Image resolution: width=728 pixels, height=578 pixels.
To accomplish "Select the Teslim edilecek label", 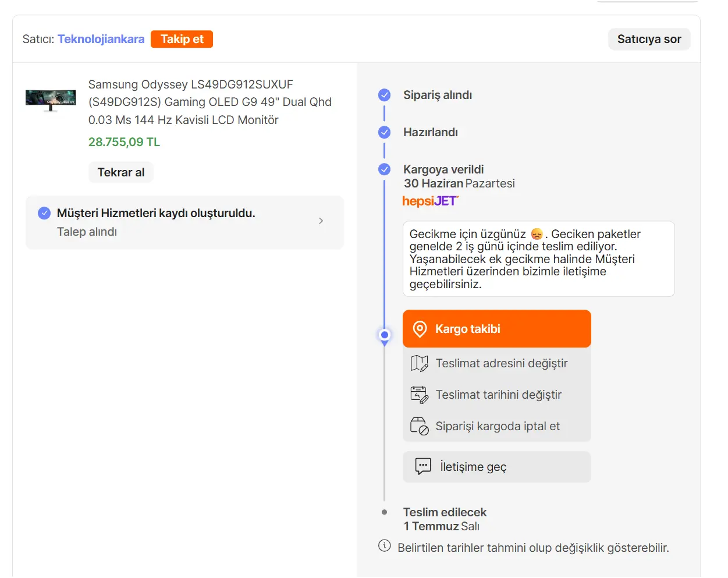I will (x=445, y=512).
